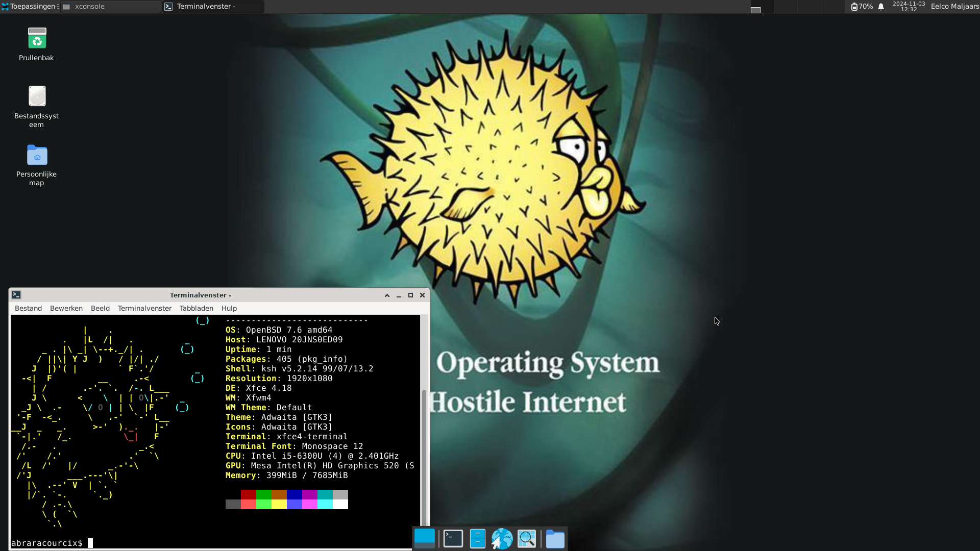
Task: Click the Bewerken menu in terminal
Action: (x=65, y=308)
